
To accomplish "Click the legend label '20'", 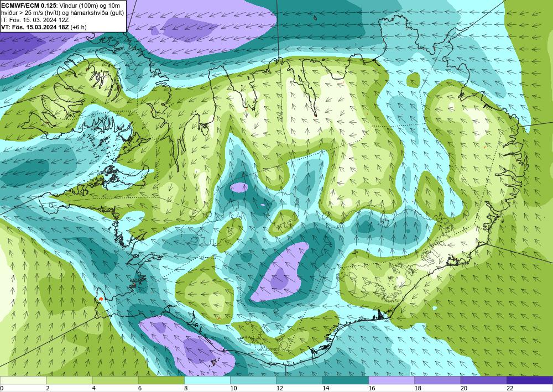I will click(x=464, y=388).
